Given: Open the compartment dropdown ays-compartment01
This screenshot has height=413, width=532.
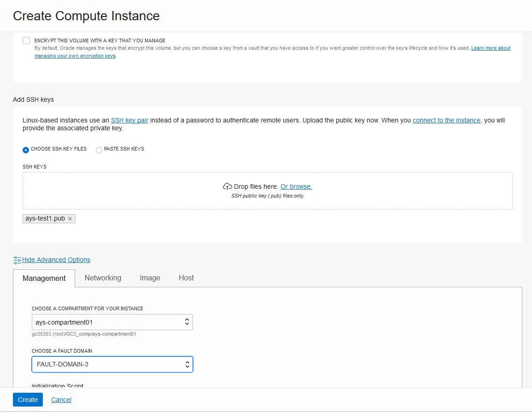Looking at the screenshot, I should (112, 322).
